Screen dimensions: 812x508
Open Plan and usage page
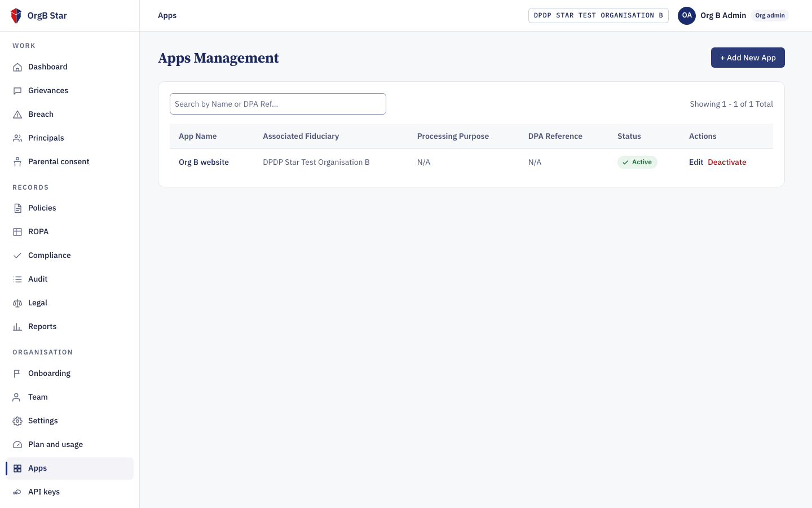[70, 444]
